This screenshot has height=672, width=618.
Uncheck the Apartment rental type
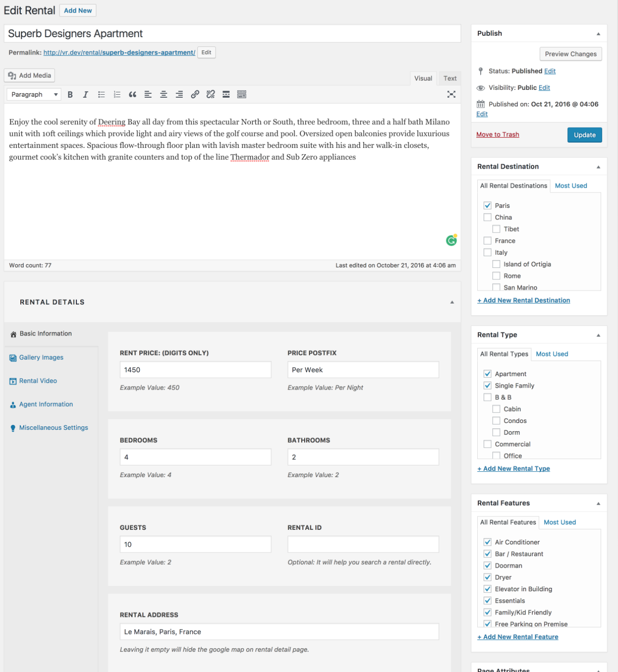click(487, 374)
